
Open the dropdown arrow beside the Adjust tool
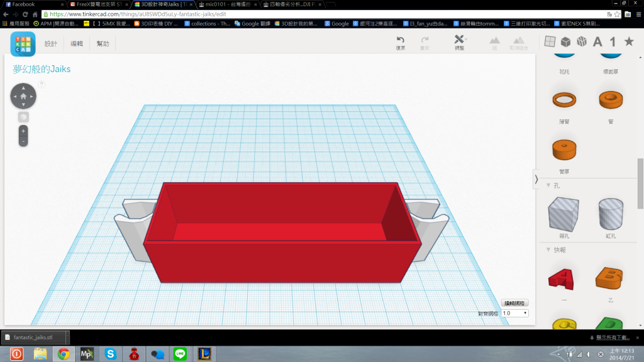(466, 40)
